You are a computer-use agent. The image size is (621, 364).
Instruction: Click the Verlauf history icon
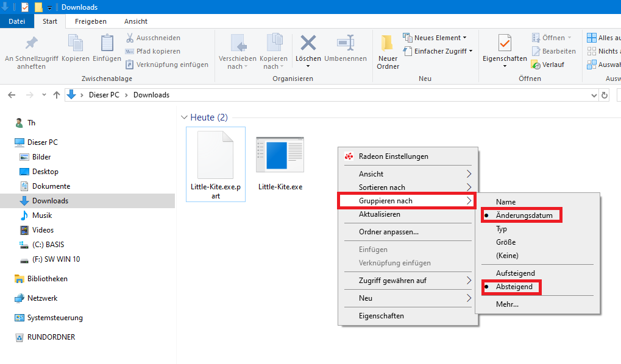(536, 65)
